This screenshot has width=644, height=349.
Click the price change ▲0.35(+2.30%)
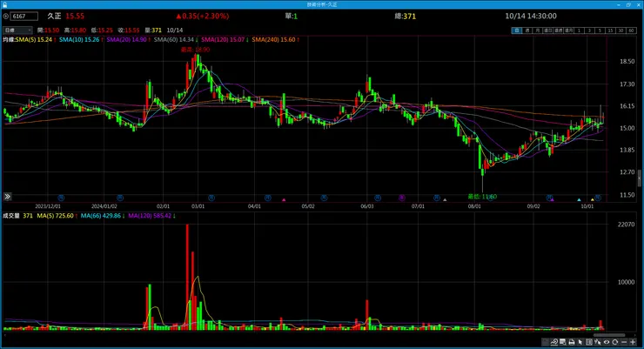coord(203,16)
